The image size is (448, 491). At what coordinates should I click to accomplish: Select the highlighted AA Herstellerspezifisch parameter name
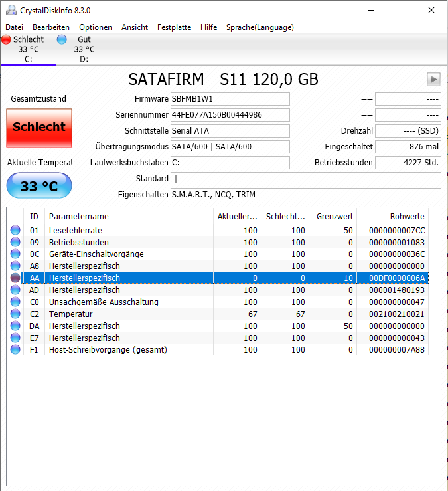tap(84, 278)
